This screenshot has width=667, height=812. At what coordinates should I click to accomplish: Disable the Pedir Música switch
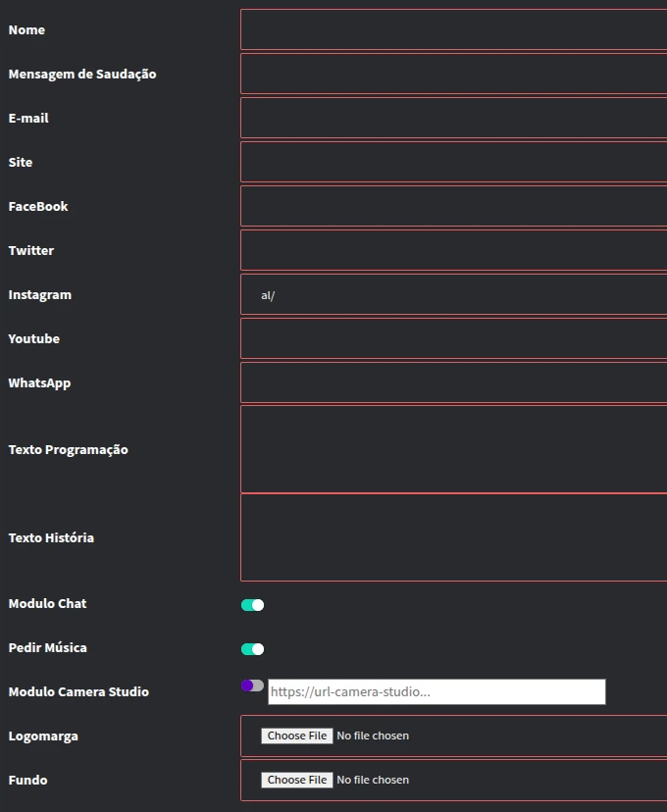(252, 649)
